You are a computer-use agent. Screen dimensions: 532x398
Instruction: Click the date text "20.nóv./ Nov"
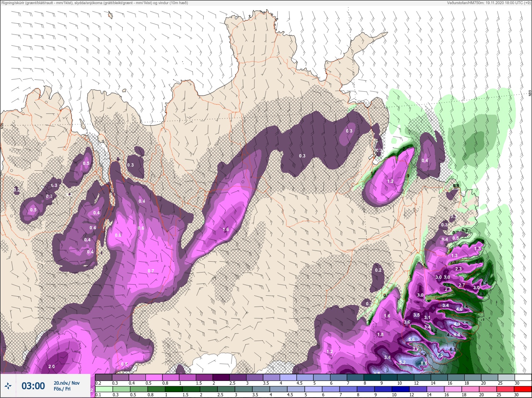(66, 383)
